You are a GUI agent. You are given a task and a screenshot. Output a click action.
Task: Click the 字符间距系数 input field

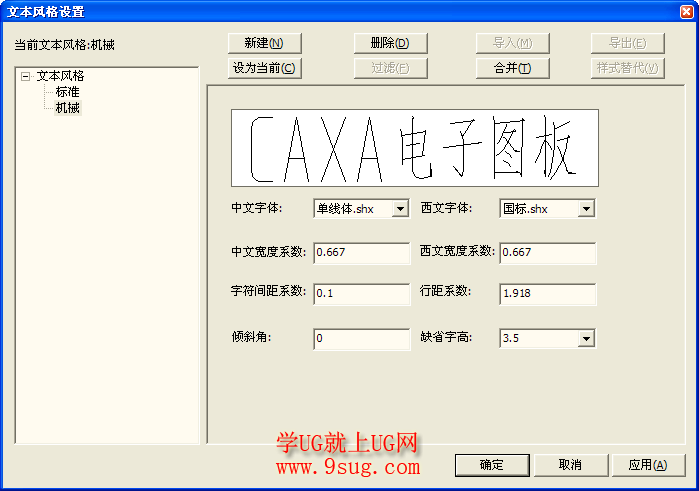click(362, 294)
